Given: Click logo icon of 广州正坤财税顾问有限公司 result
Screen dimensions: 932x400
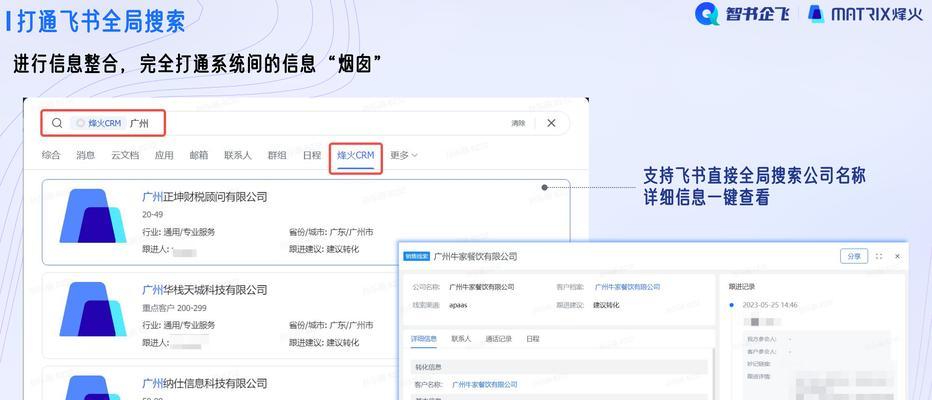Looking at the screenshot, I should 93,216.
